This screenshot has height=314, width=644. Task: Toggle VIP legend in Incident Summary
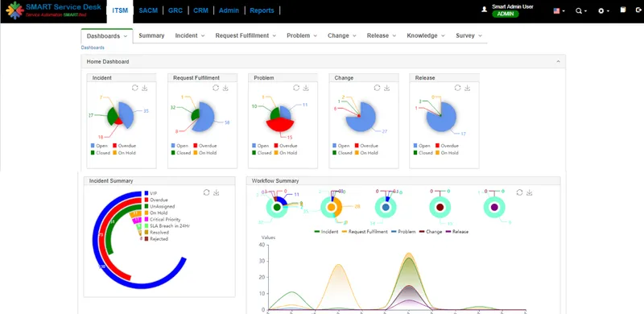(x=151, y=193)
